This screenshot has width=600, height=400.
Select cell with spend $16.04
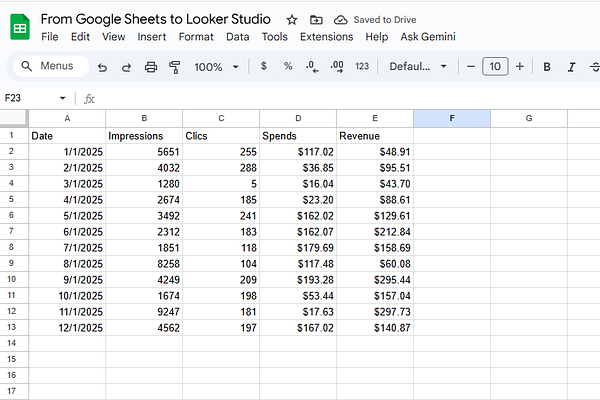(x=298, y=184)
